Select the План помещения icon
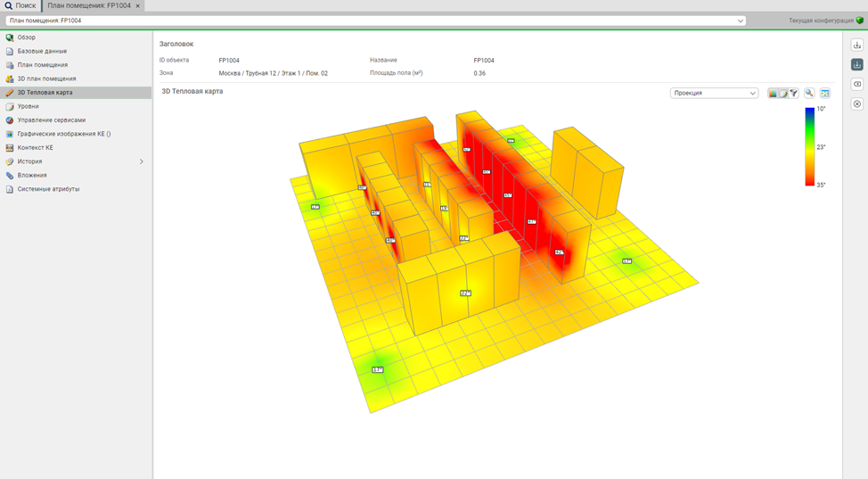868x479 pixels. [10, 65]
